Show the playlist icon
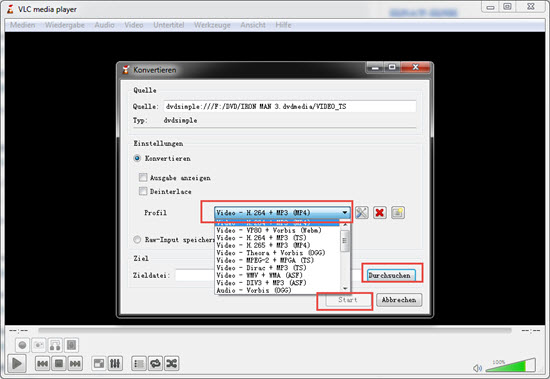550x379 pixels. tap(139, 364)
